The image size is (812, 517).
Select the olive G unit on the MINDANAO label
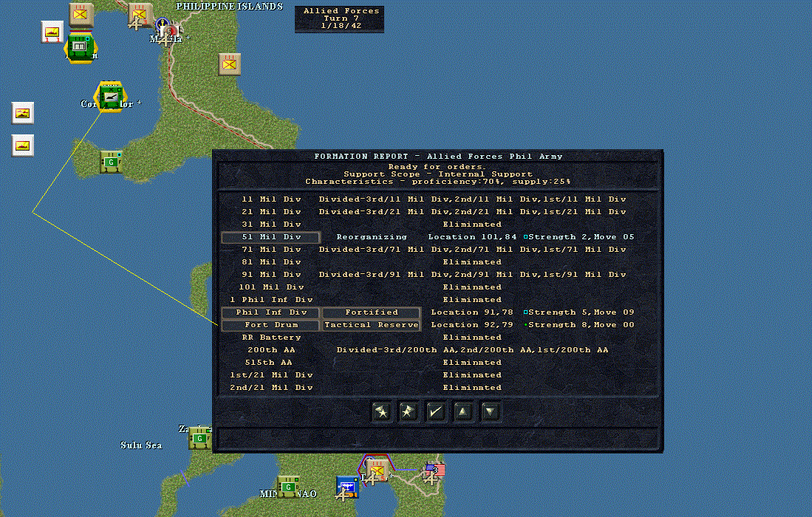(288, 487)
